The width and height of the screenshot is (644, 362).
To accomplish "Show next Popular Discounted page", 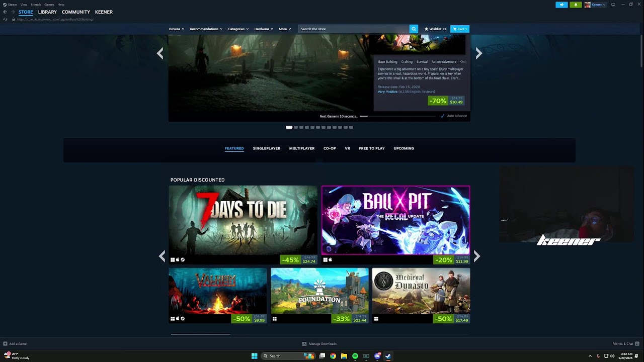I will tap(476, 256).
